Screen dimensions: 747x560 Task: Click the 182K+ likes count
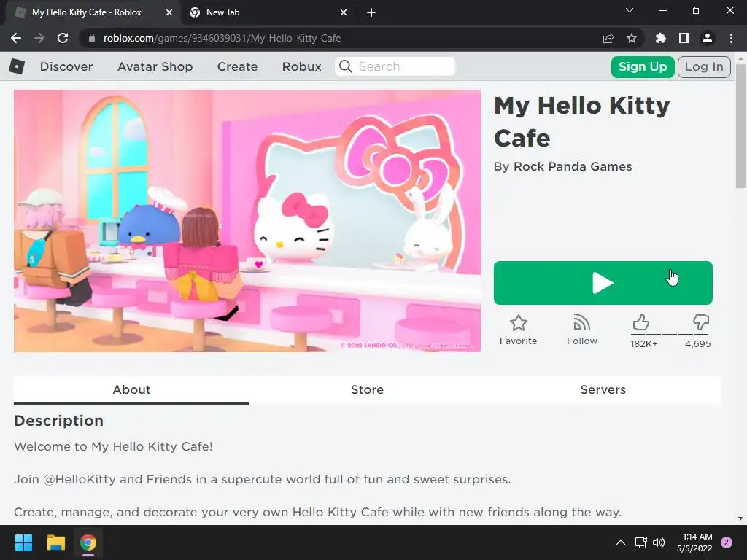point(644,344)
